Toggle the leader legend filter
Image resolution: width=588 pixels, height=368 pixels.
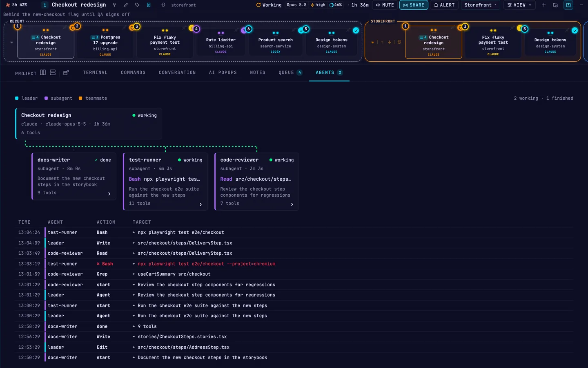26,98
